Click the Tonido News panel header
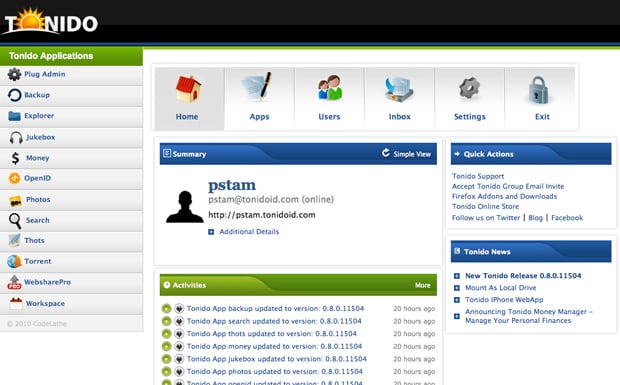Viewport: 620px width, 385px height. tap(531, 251)
